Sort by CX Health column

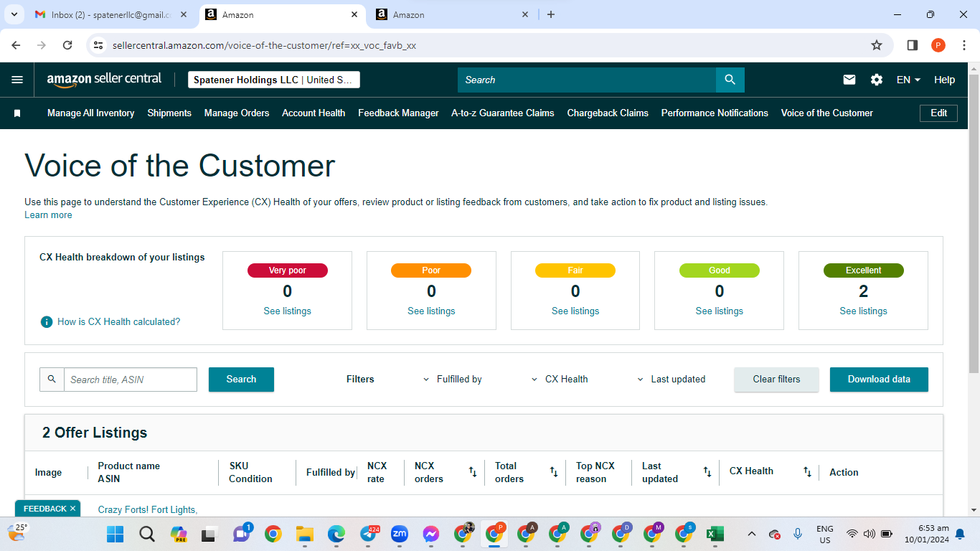pyautogui.click(x=808, y=472)
